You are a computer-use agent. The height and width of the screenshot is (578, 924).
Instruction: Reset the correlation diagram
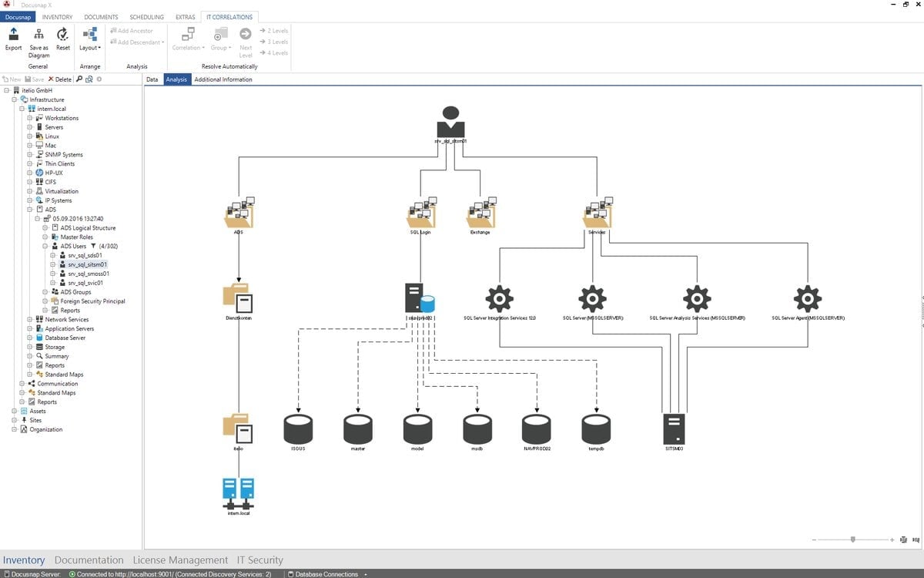pyautogui.click(x=63, y=39)
